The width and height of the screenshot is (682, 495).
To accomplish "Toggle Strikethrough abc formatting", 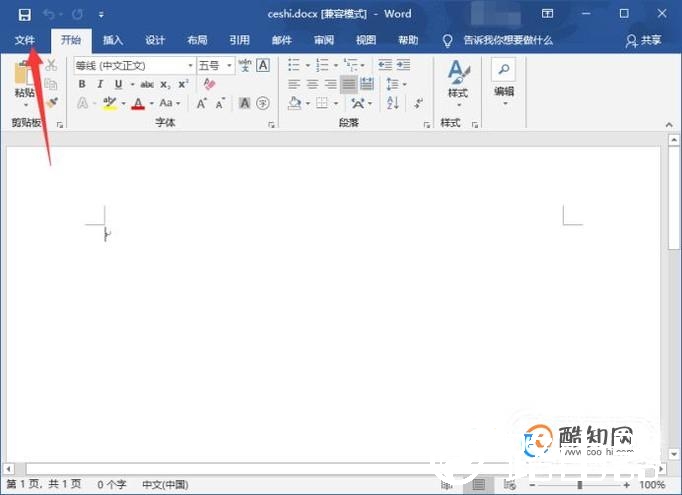I will pos(147,84).
